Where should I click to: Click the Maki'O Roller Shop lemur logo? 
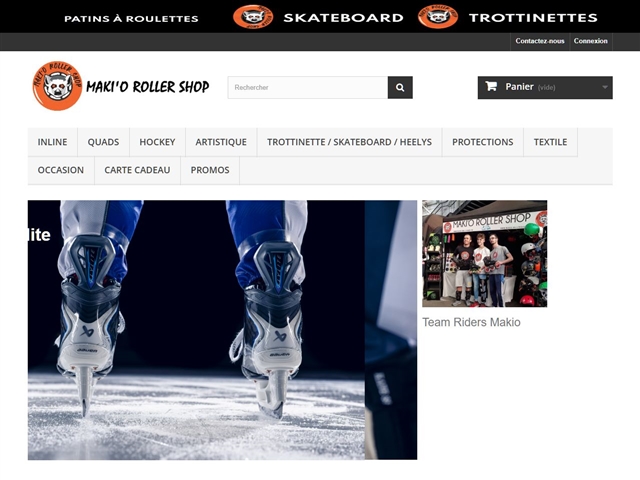(58, 86)
